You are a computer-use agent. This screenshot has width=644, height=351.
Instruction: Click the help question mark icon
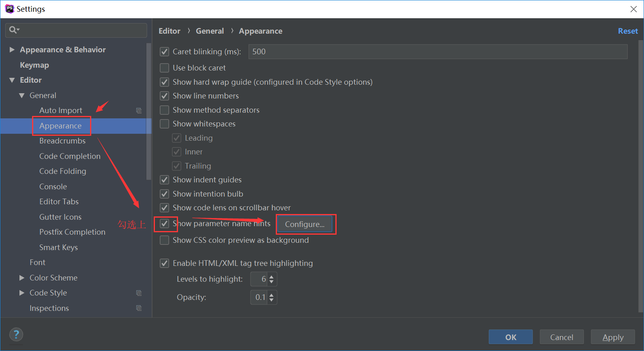click(x=16, y=334)
